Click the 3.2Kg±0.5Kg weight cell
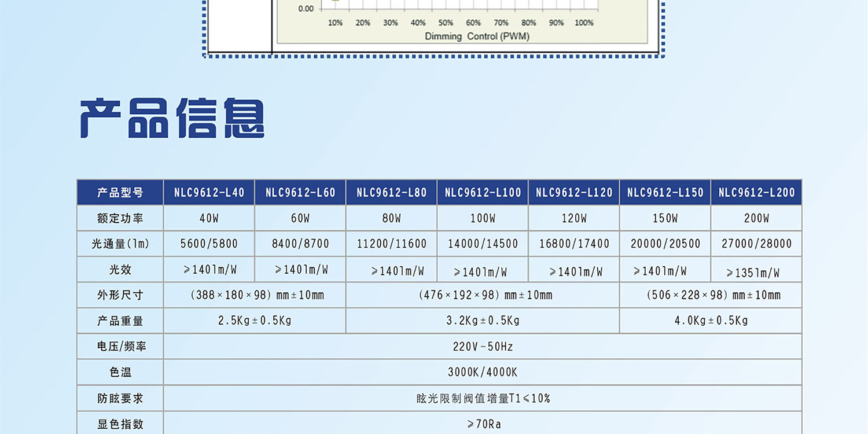This screenshot has width=868, height=434. coord(483,321)
